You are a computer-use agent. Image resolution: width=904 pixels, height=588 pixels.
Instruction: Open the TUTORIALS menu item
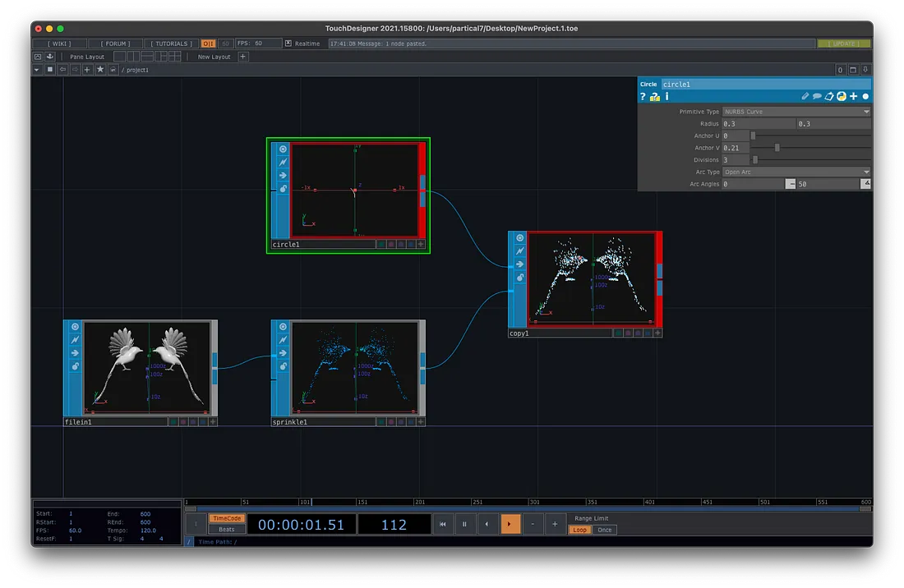coord(172,44)
